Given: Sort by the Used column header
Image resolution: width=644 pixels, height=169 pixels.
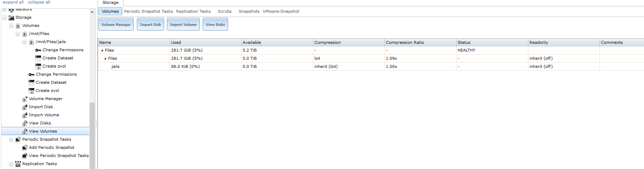Looking at the screenshot, I should tap(205, 42).
